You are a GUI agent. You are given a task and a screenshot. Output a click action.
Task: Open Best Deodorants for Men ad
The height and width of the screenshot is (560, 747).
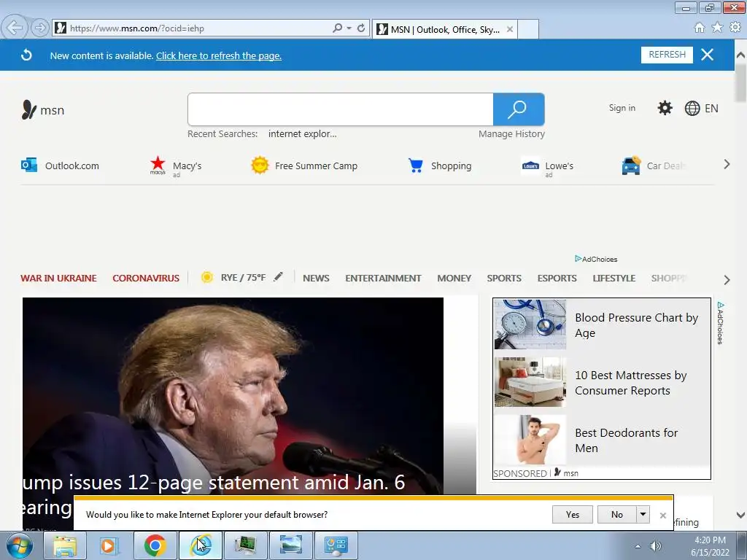[602, 440]
